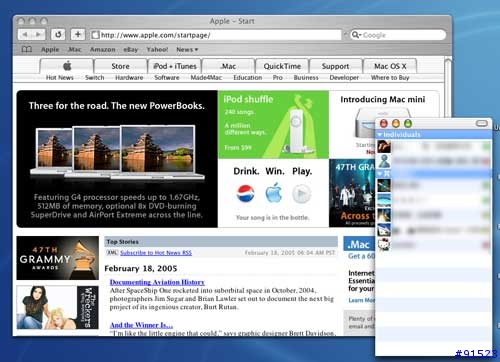Go back with Safari's back arrow

[25, 34]
